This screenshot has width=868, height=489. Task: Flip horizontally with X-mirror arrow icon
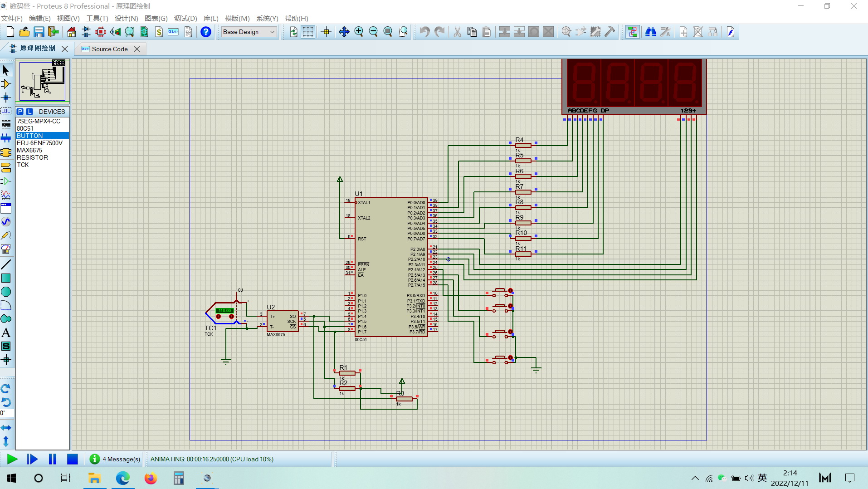click(x=6, y=428)
